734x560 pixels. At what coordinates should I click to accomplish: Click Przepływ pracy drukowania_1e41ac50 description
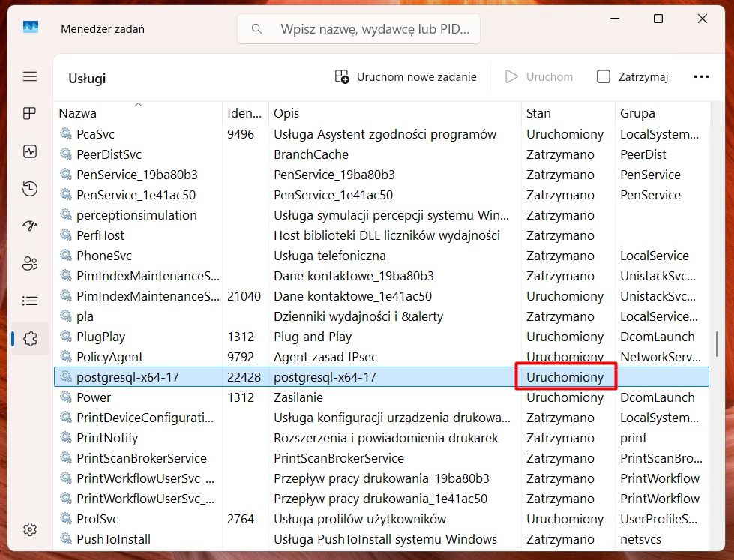pos(381,499)
